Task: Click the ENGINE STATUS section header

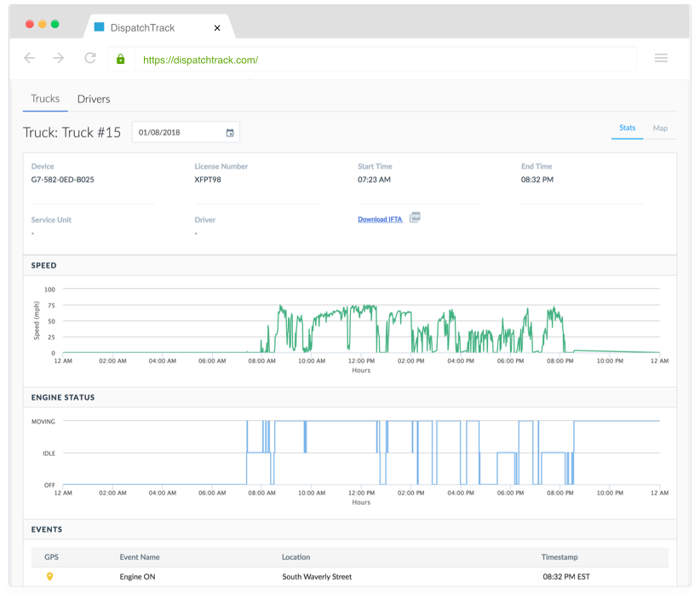Action: pos(63,398)
